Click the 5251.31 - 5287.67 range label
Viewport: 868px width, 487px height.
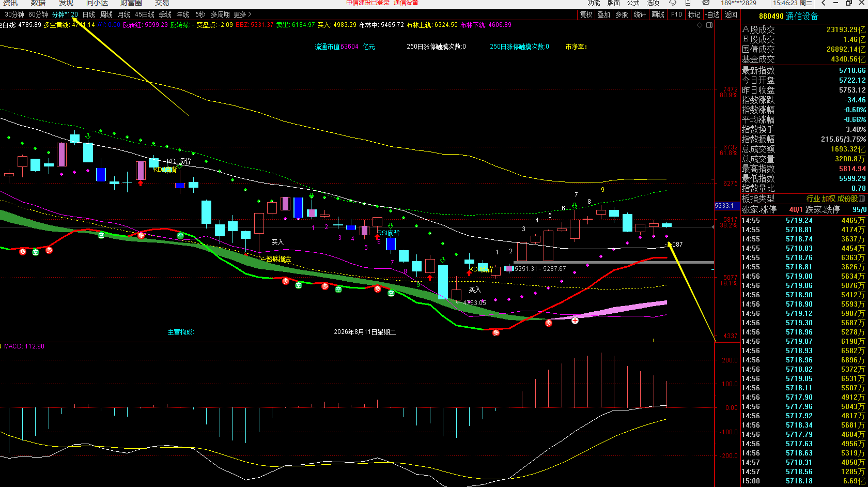coord(540,269)
